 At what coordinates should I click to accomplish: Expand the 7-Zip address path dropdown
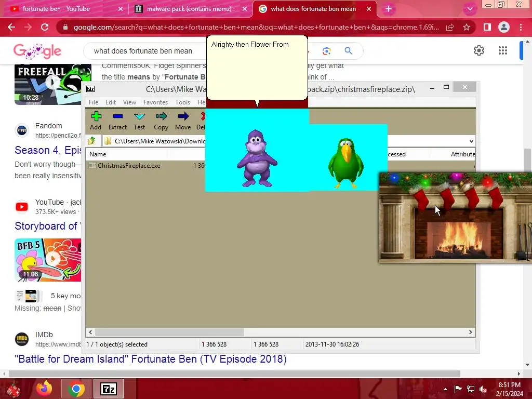point(471,141)
